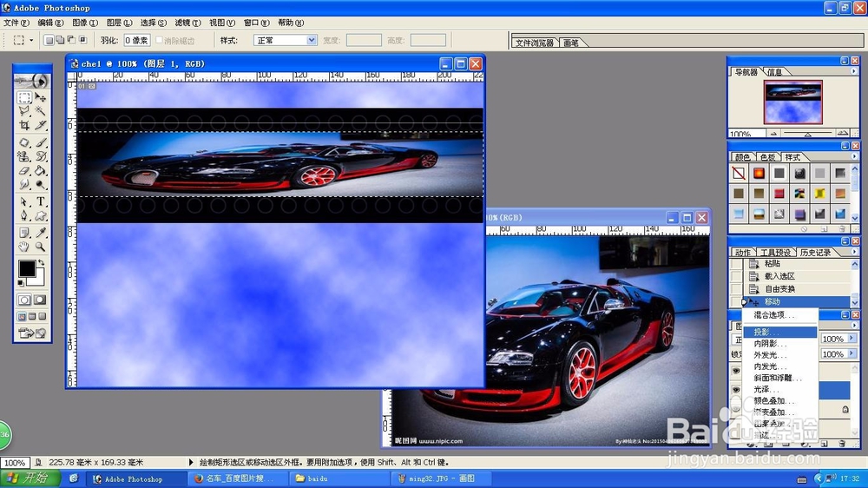Select the Healing Brush tool
Image resolution: width=868 pixels, height=488 pixels.
tap(24, 142)
